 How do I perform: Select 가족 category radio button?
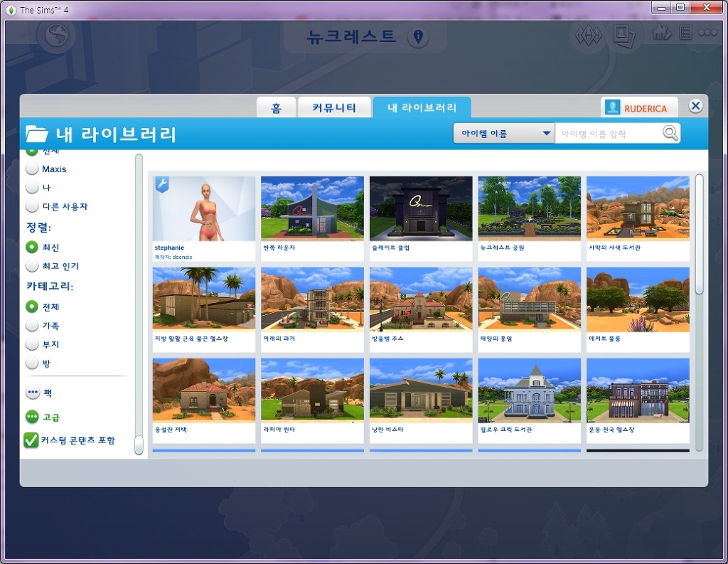tap(32, 325)
